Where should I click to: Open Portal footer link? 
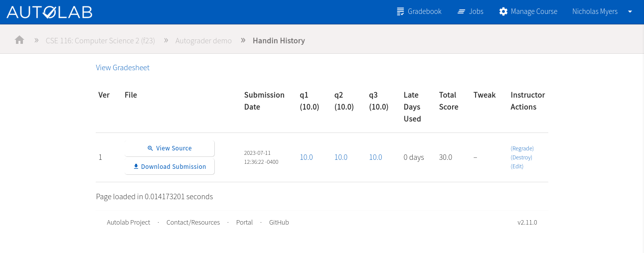(244, 222)
